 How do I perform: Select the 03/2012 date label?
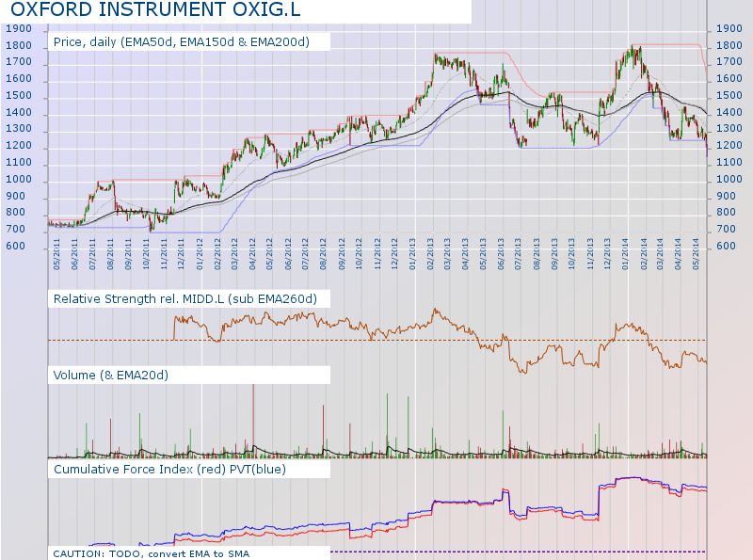pyautogui.click(x=234, y=254)
